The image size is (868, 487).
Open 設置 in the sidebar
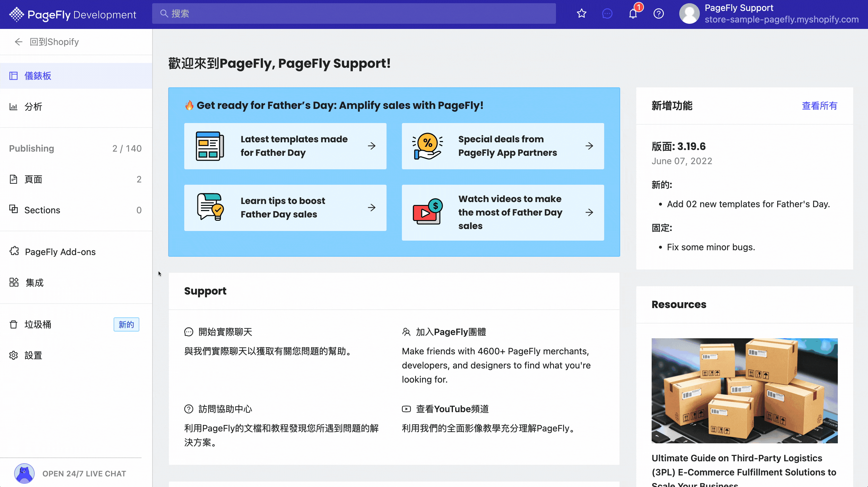coord(76,355)
